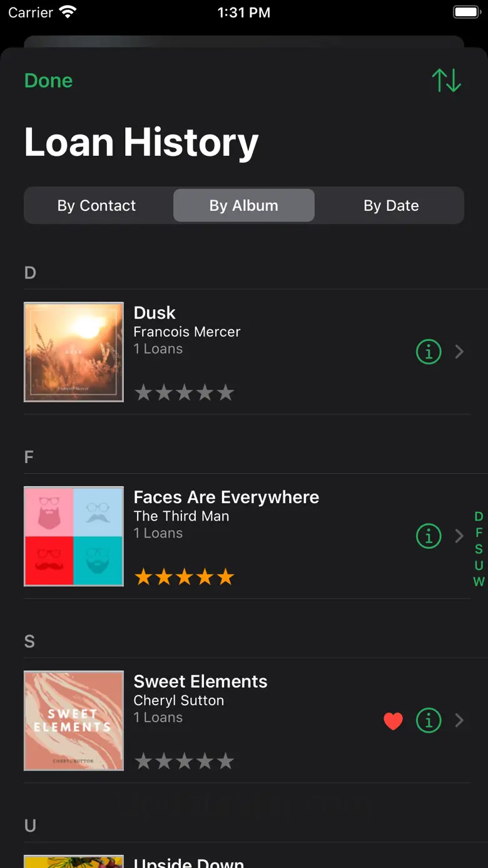Expand Dusk row disclosure chevron

click(x=460, y=352)
